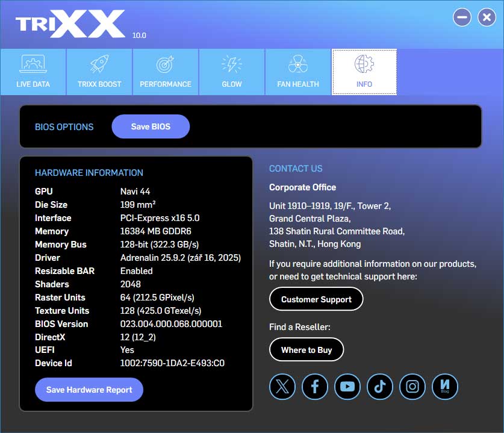The height and width of the screenshot is (433, 504).
Task: Click the Performance target icon
Action: click(165, 64)
